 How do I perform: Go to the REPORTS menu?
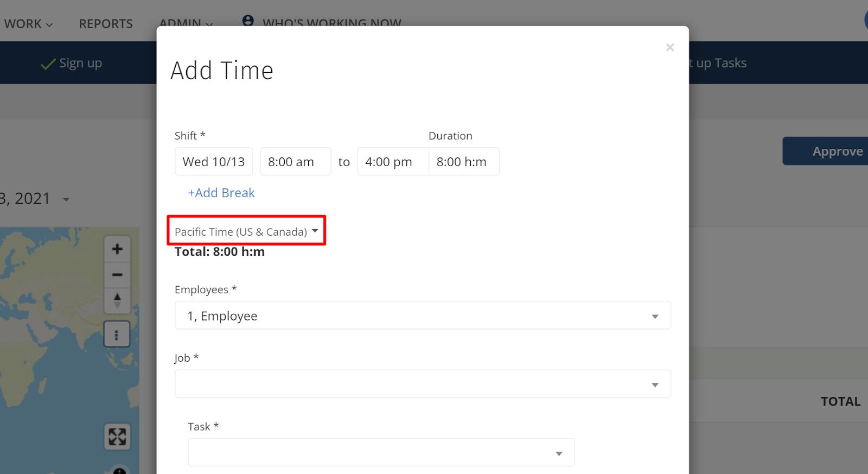point(106,24)
